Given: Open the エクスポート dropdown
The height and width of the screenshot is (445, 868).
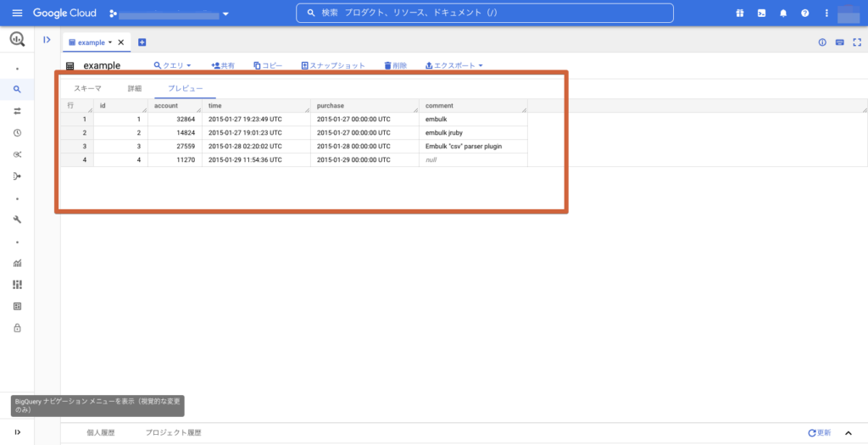Looking at the screenshot, I should click(x=453, y=65).
